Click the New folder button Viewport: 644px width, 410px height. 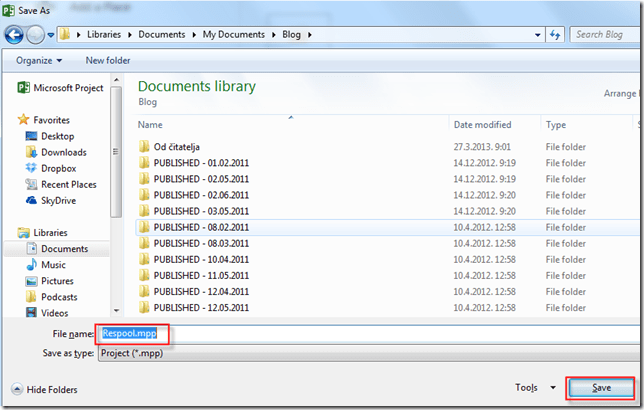click(x=108, y=60)
